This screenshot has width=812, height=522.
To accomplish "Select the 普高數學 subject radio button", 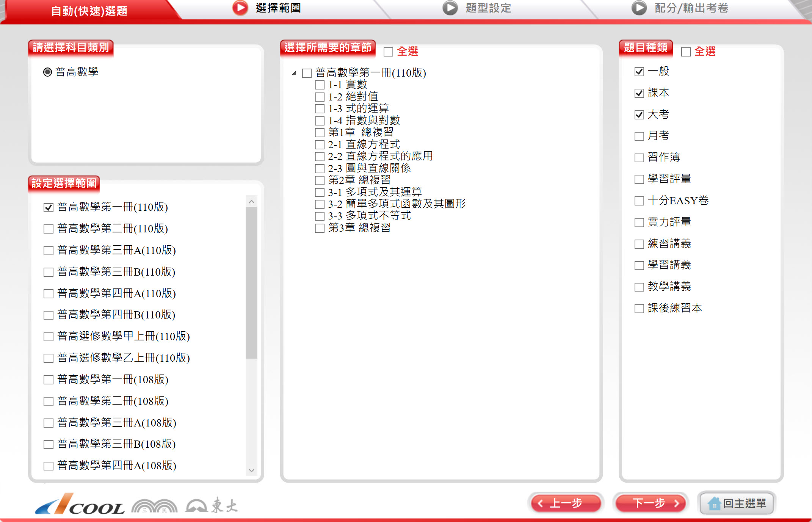I will click(47, 72).
